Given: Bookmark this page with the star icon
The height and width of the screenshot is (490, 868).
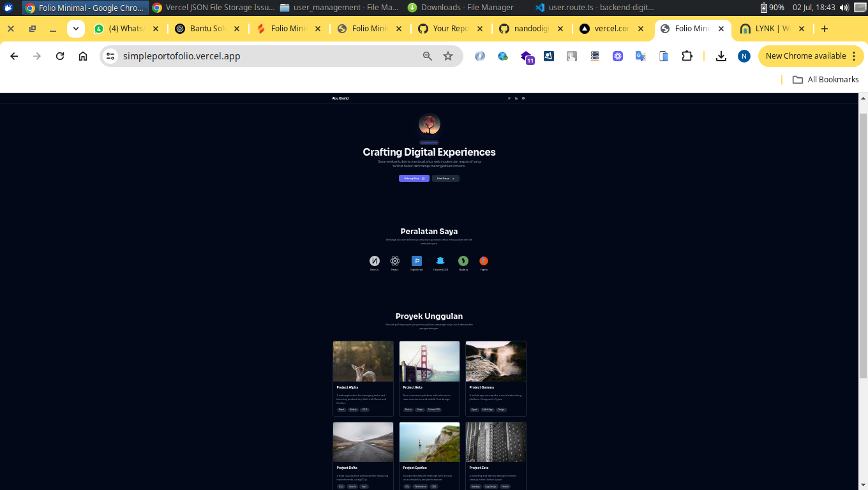Looking at the screenshot, I should 448,56.
